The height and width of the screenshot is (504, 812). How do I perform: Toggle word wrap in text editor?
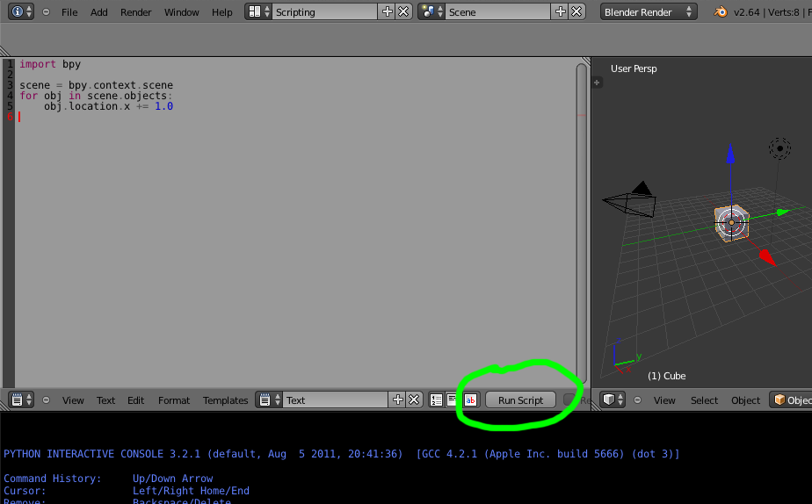452,400
